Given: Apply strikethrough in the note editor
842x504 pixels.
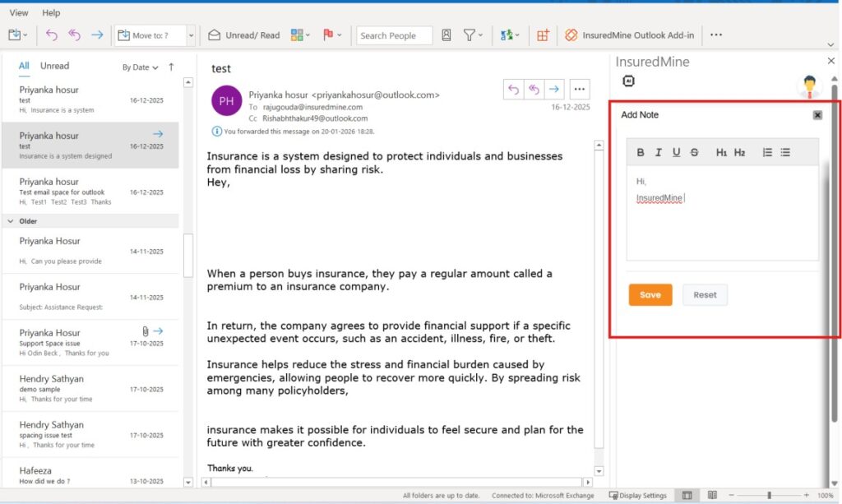Looking at the screenshot, I should pyautogui.click(x=695, y=152).
